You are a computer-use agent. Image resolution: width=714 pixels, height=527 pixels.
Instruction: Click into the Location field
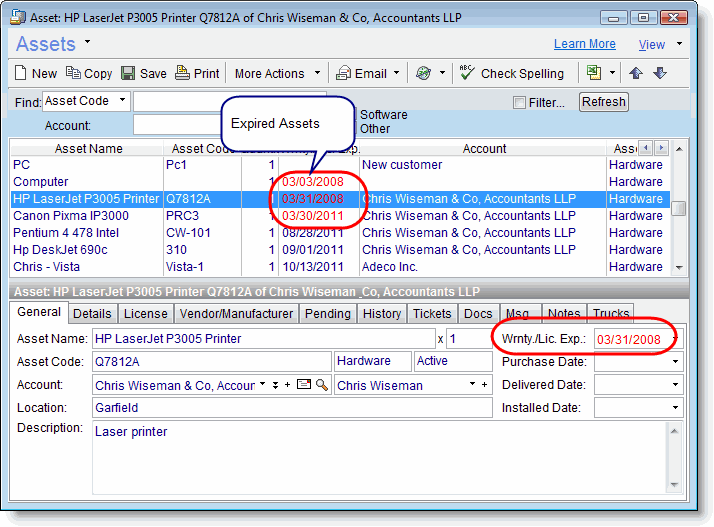click(x=292, y=408)
